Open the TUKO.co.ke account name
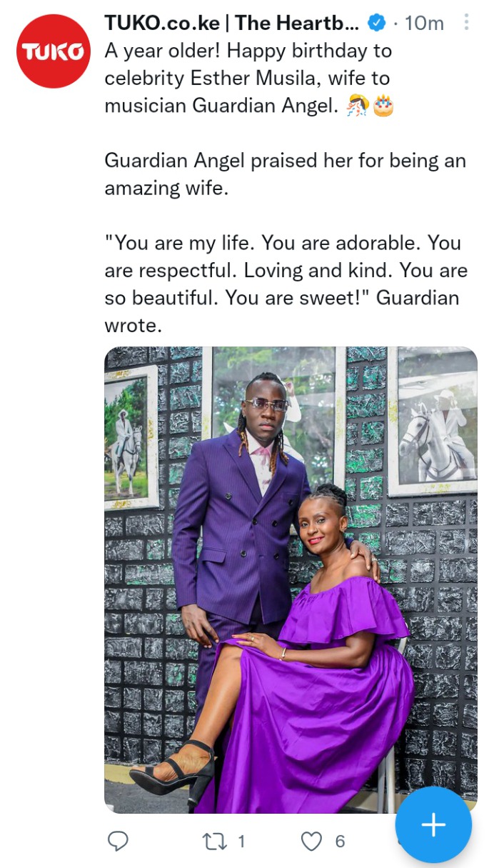Image resolution: width=494 pixels, height=868 pixels. pyautogui.click(x=232, y=24)
